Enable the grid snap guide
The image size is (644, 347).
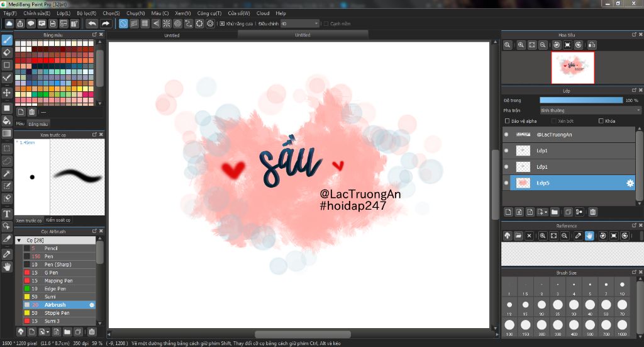(145, 23)
